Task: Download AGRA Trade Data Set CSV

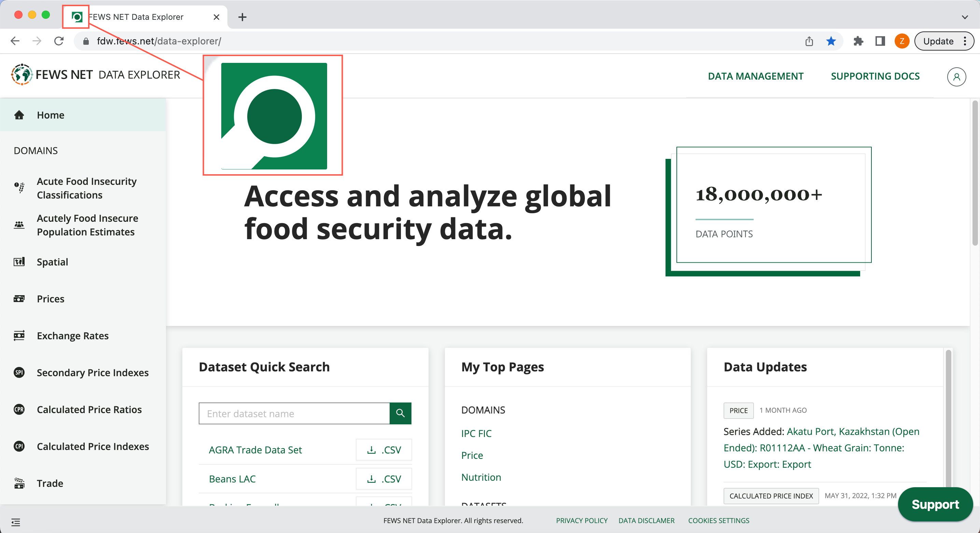Action: [x=383, y=450]
